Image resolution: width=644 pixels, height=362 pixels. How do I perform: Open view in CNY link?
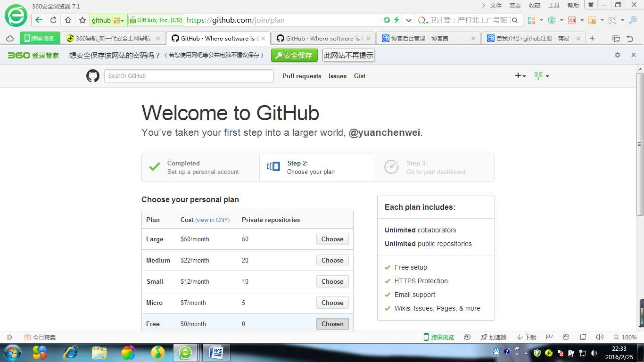(213, 220)
